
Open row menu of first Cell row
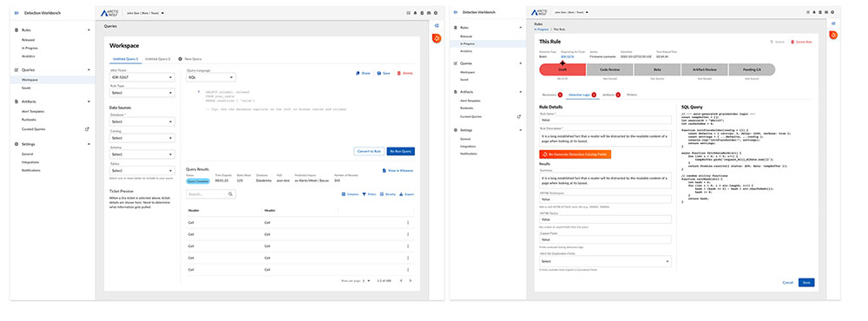pyautogui.click(x=408, y=222)
